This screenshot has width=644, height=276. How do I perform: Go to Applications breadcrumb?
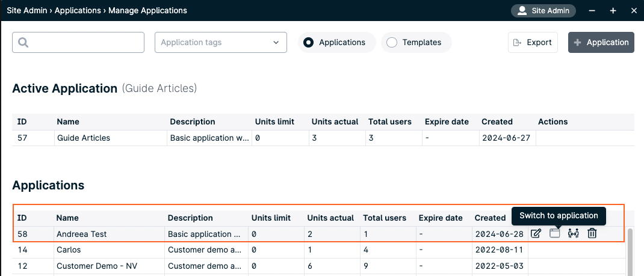pos(77,11)
